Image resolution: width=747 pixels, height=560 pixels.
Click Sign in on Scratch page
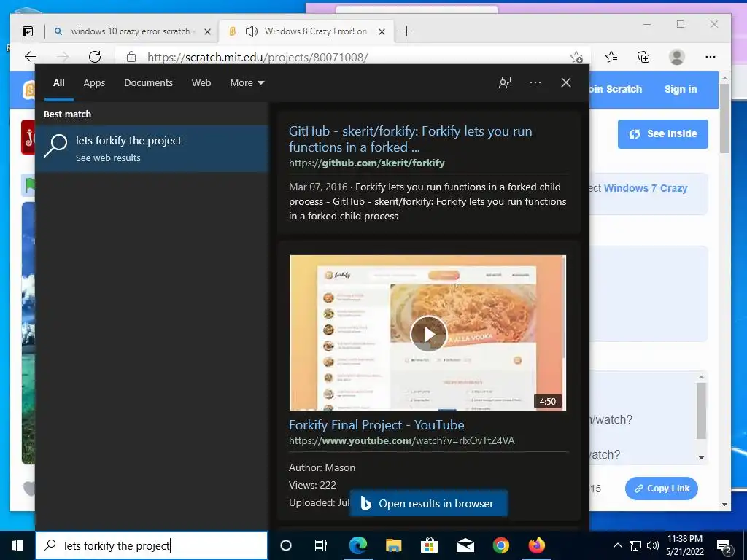click(681, 89)
